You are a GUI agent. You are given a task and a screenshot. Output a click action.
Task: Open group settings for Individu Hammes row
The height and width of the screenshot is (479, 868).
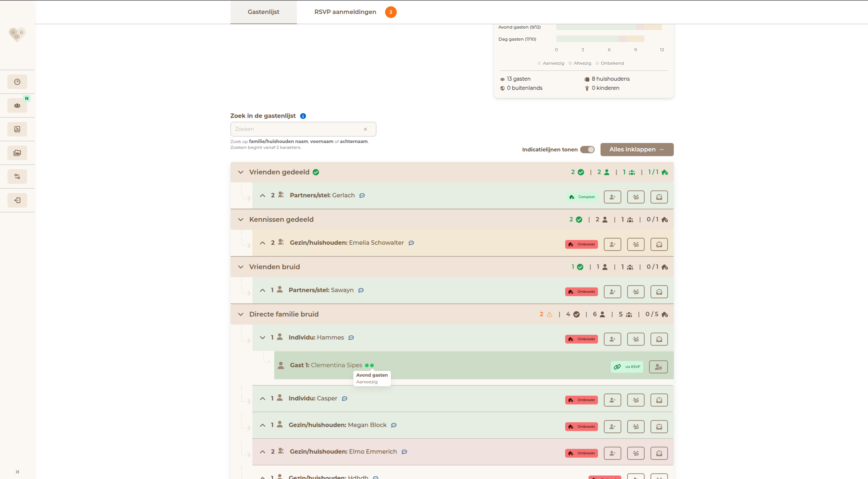tap(635, 340)
